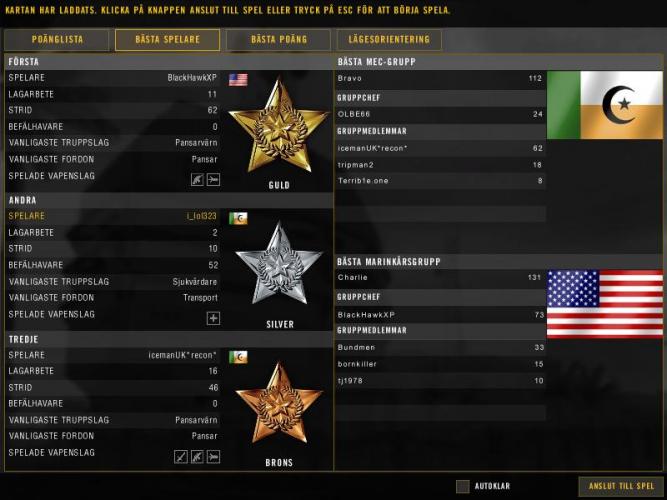Screen dimensions: 667x500
Task: Click the gold star medal icon
Action: [279, 126]
